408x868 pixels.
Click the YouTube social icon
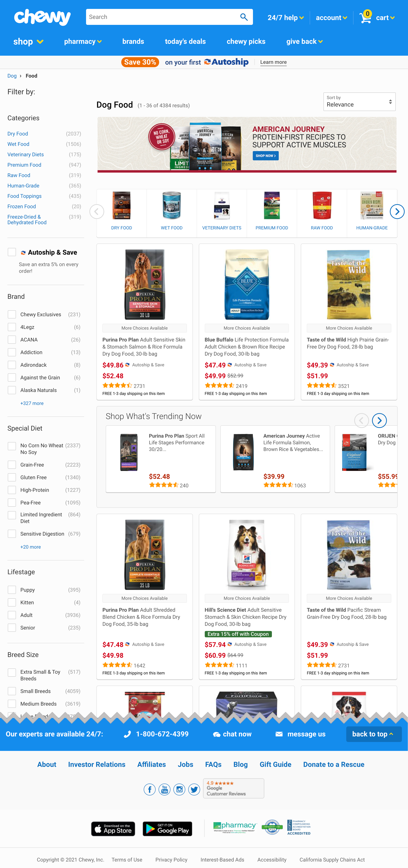click(164, 789)
